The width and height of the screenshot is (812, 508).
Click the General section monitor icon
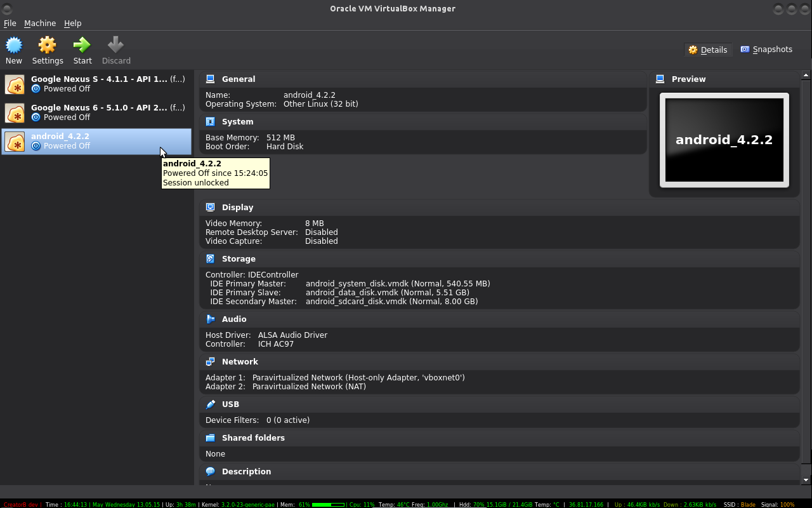pos(211,79)
